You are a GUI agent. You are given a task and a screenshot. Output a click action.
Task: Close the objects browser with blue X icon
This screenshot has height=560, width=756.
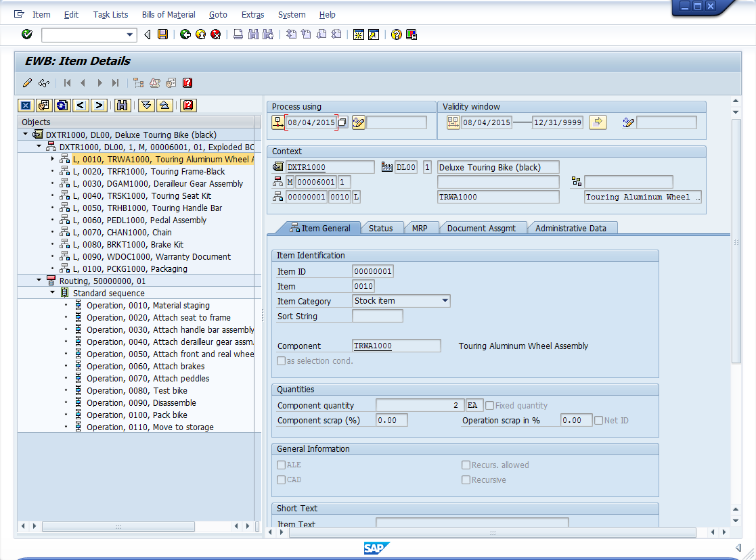(26, 105)
